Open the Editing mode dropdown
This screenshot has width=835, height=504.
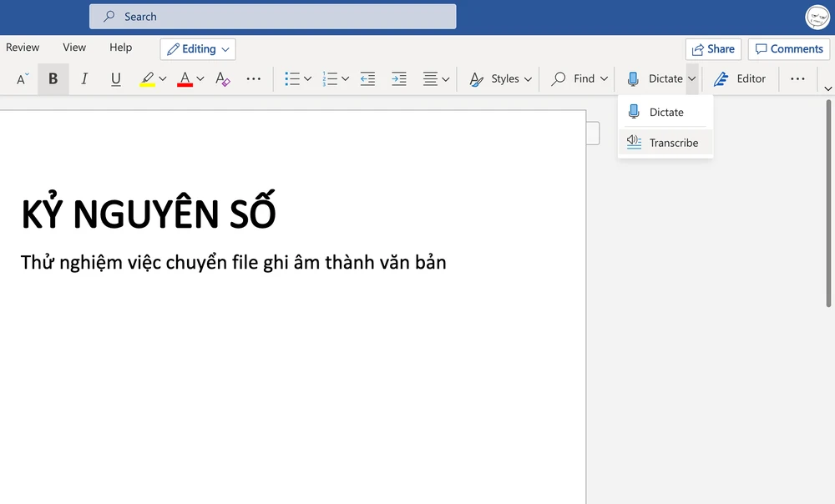click(x=197, y=49)
